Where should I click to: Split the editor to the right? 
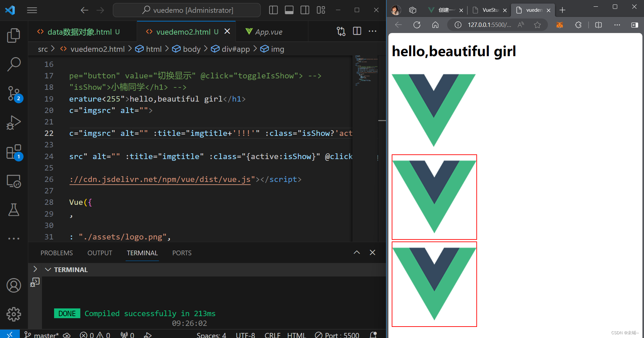pyautogui.click(x=357, y=31)
